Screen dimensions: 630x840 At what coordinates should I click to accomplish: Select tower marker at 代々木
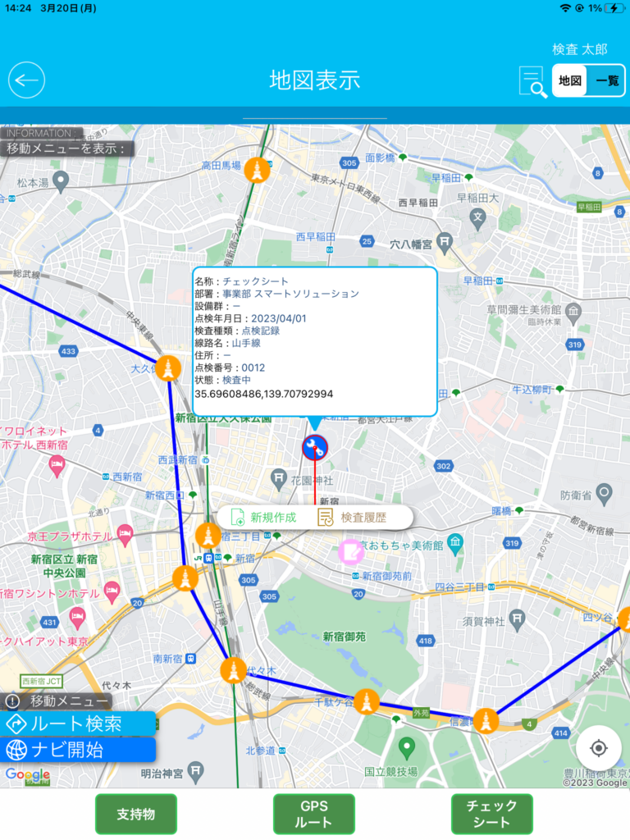(234, 670)
